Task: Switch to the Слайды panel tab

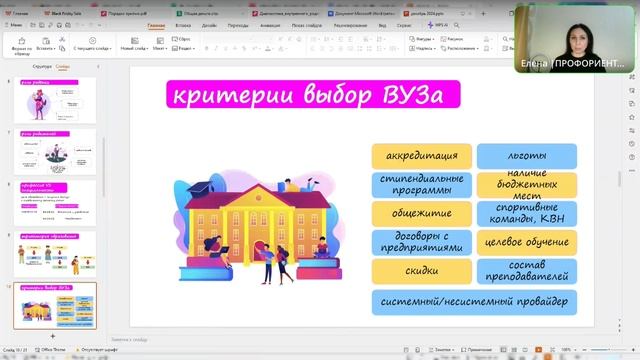Action: (x=62, y=66)
